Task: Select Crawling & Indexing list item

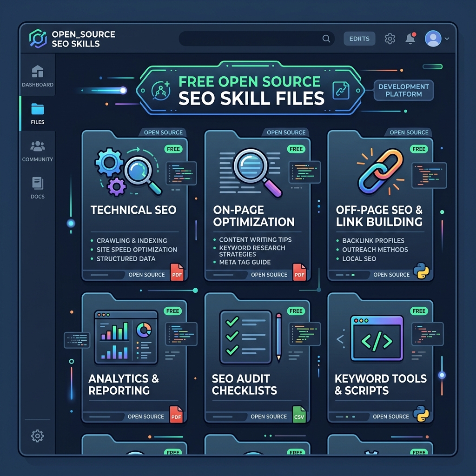Action: tap(132, 240)
